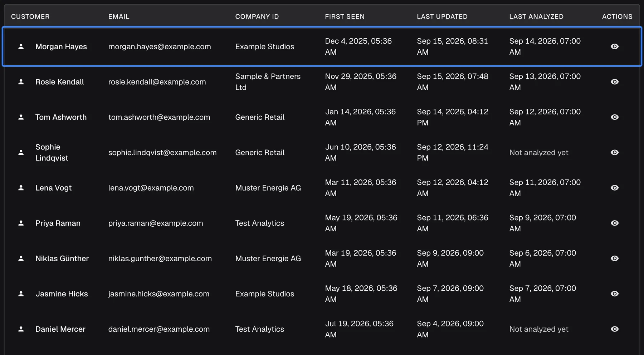
Task: Select email niklas.gunther@example.com
Action: pos(160,258)
